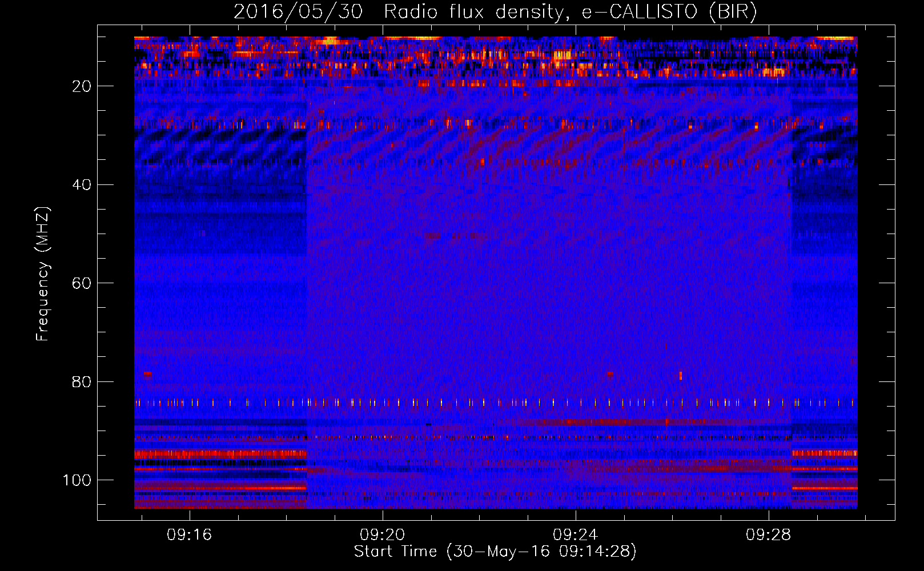Click the 09:24 time tick label
The image size is (924, 571).
[575, 535]
